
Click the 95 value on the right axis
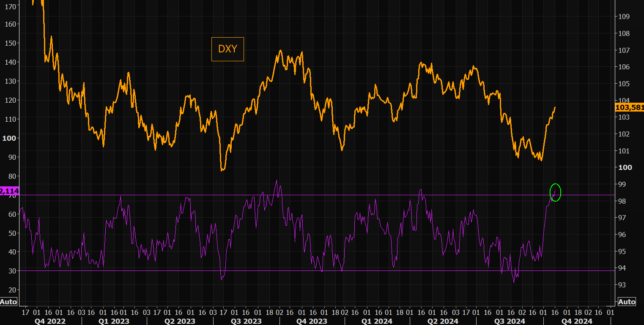tap(623, 251)
